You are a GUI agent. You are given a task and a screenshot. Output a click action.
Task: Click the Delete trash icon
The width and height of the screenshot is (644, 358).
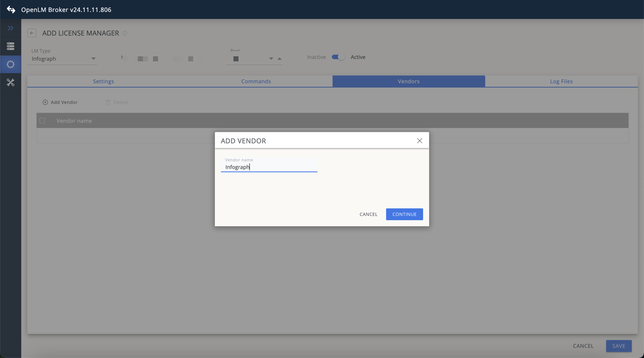pyautogui.click(x=109, y=102)
